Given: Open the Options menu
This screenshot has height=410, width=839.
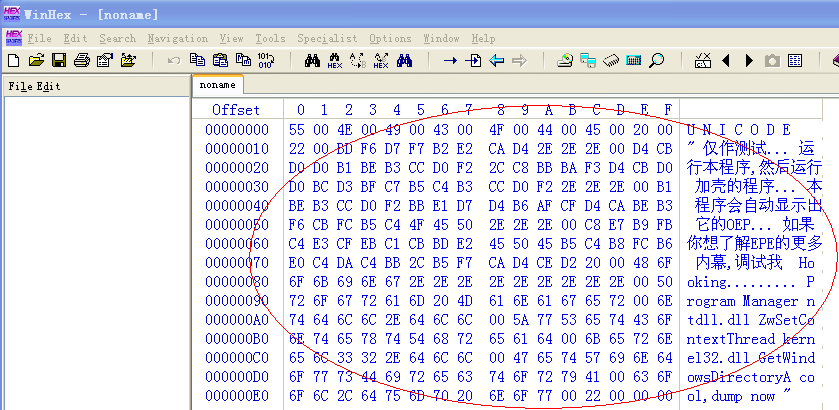Looking at the screenshot, I should [x=390, y=39].
